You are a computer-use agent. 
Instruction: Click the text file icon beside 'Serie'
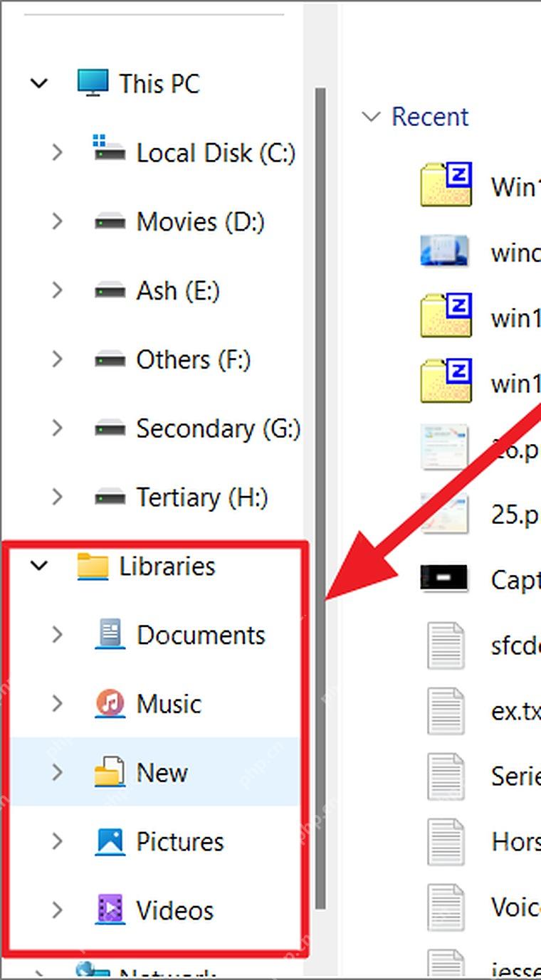click(446, 776)
